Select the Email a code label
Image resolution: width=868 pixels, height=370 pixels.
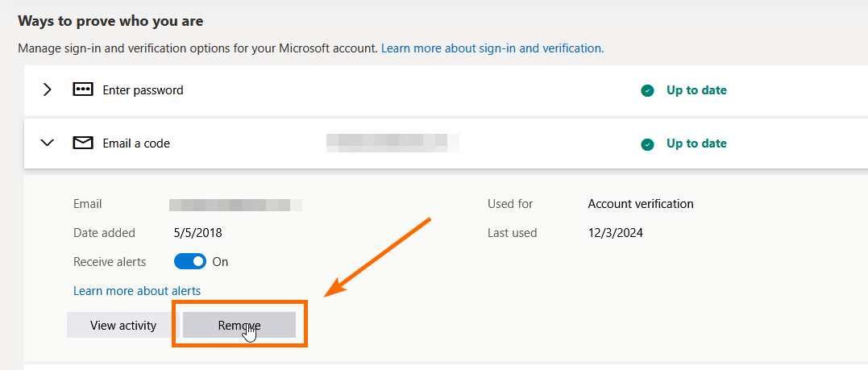click(x=136, y=143)
